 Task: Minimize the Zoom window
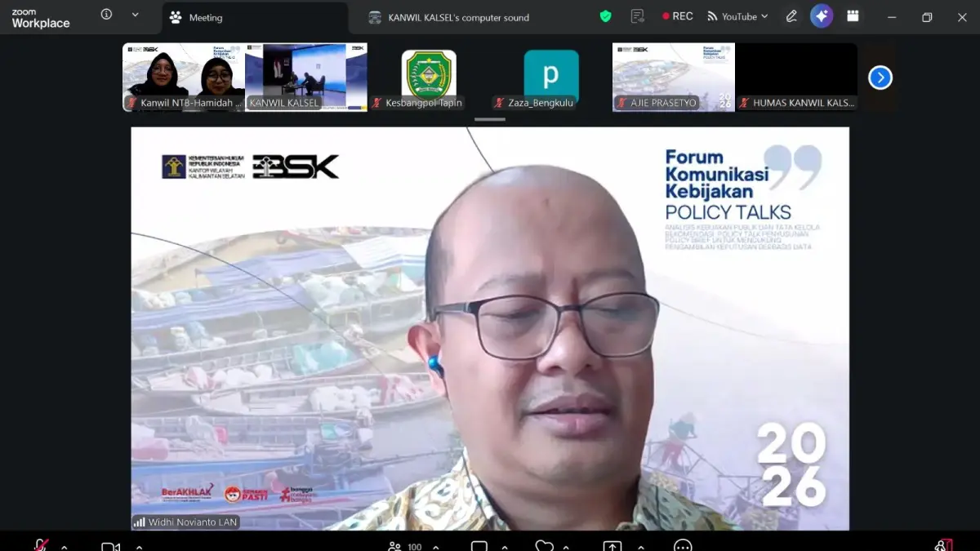(x=892, y=17)
